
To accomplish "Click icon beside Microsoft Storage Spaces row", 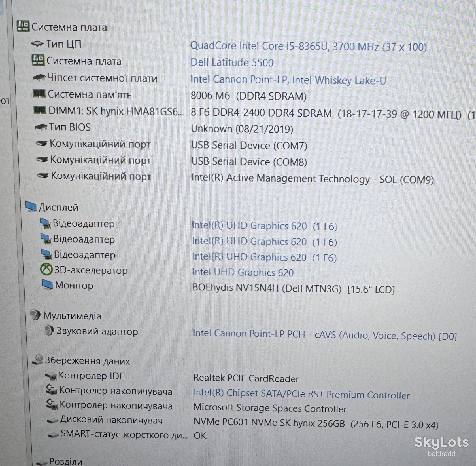I will point(52,404).
